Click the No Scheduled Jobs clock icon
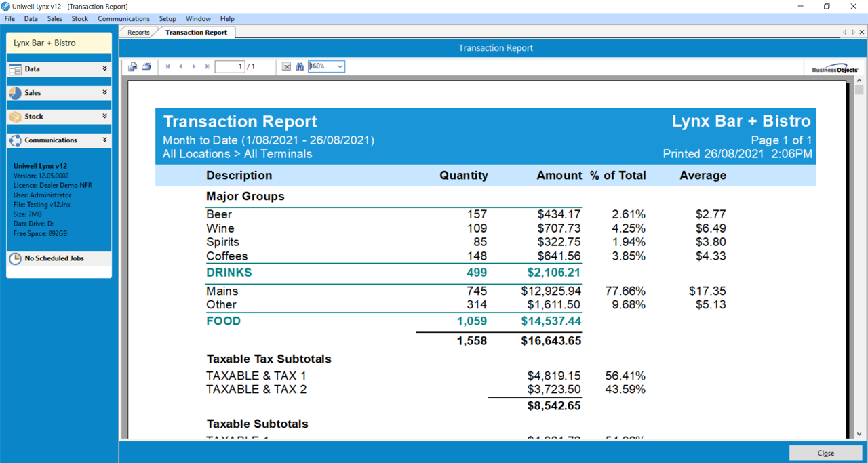The image size is (868, 463). (x=15, y=259)
